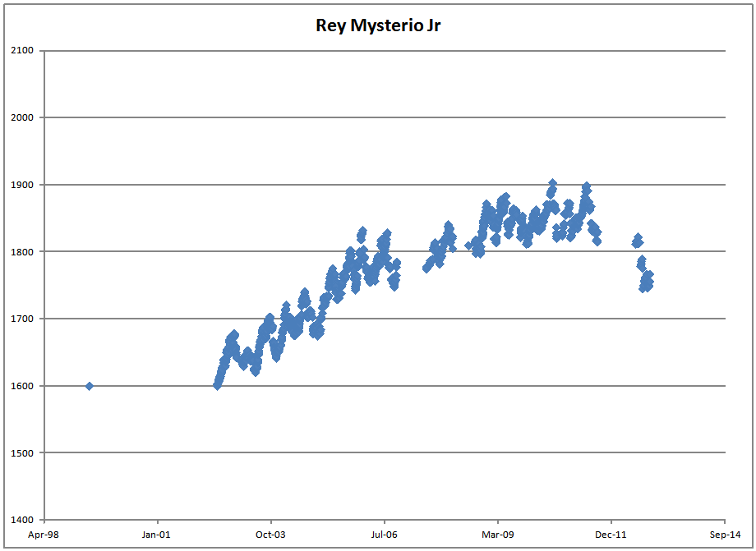Select the Oct-03 date axis label

click(270, 534)
